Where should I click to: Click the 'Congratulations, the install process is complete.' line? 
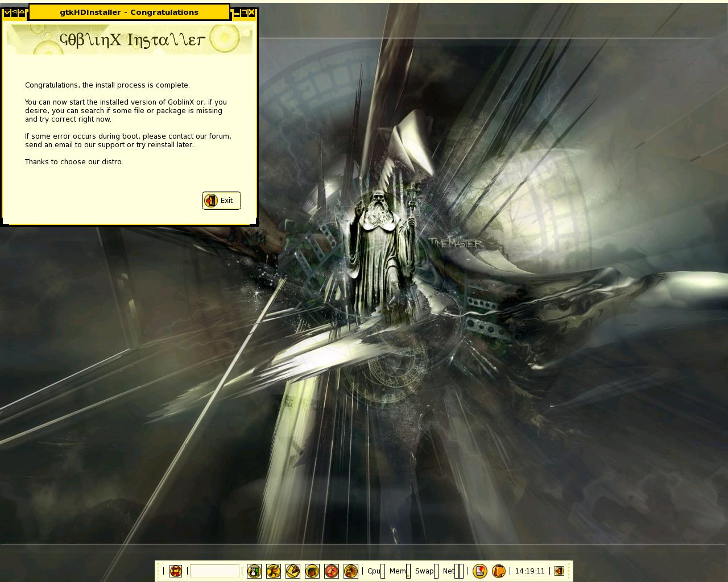click(x=107, y=85)
